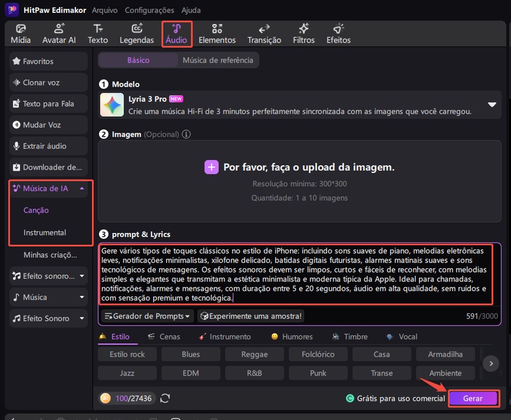The image size is (511, 420).
Task: Switch to Música de referência tab
Action: pos(218,60)
